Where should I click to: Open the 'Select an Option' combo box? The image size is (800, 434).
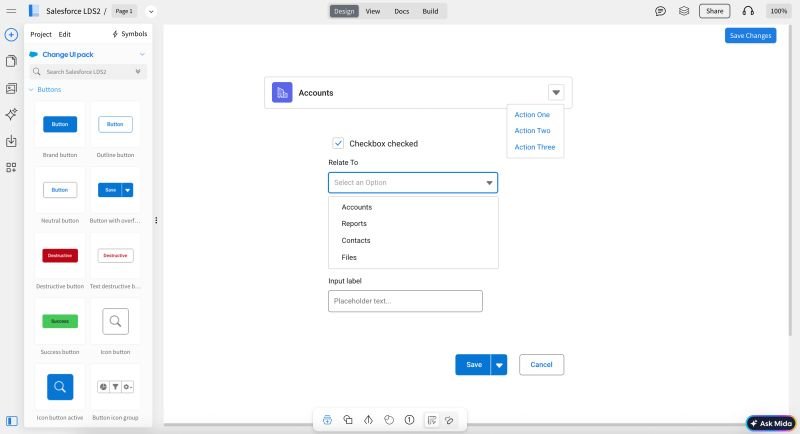pyautogui.click(x=413, y=183)
